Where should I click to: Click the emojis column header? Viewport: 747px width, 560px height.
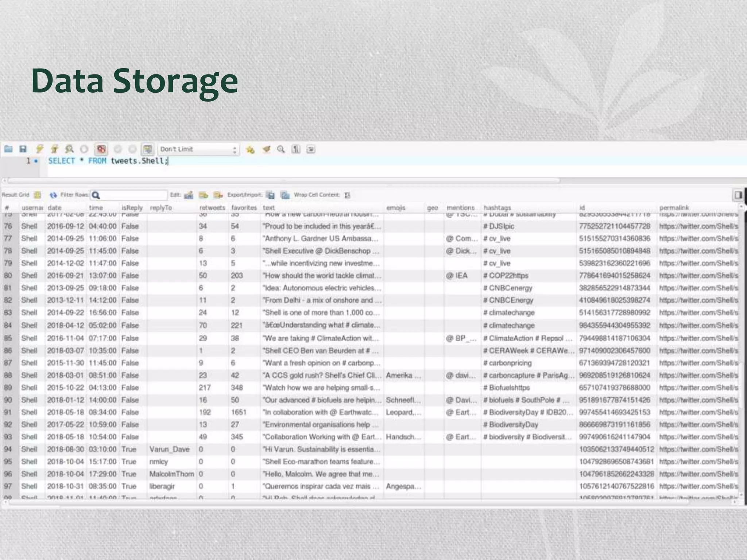click(x=396, y=207)
